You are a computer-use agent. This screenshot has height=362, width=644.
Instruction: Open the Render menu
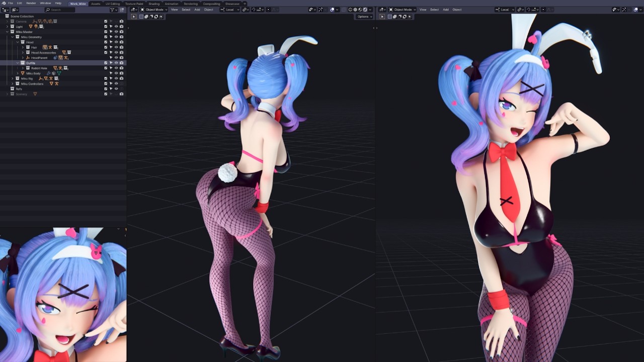coord(31,3)
